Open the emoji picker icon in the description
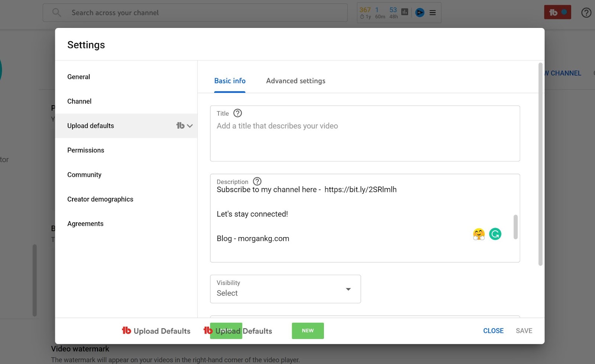595x364 pixels. tap(479, 234)
